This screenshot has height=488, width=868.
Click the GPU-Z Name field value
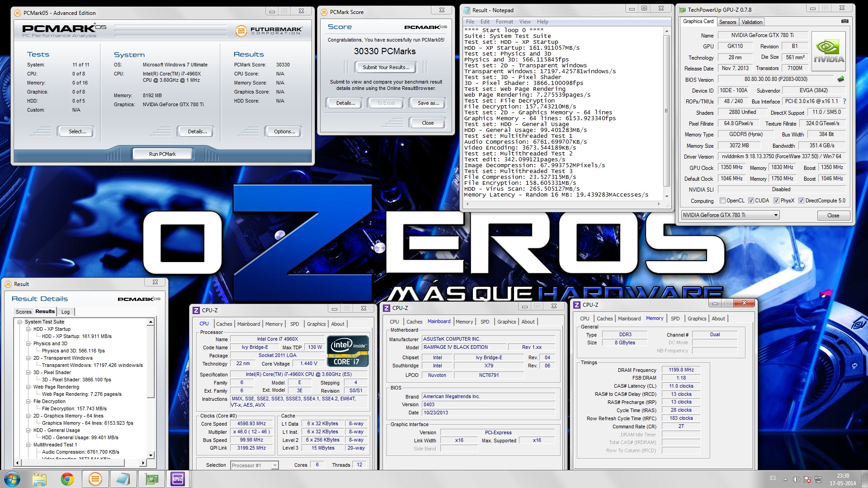coord(762,35)
